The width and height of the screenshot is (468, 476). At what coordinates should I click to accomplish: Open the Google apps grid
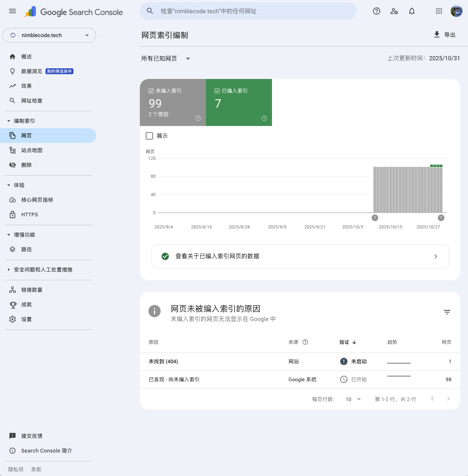[439, 11]
